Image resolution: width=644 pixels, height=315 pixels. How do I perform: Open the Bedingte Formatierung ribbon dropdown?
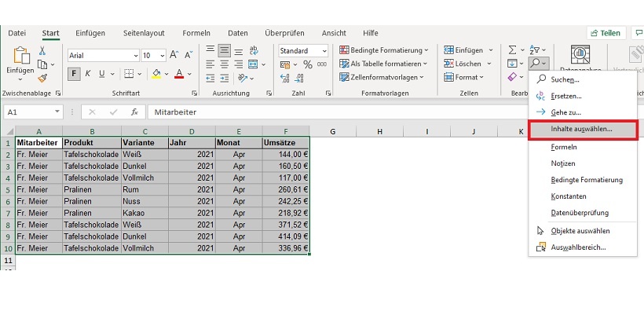(x=384, y=50)
